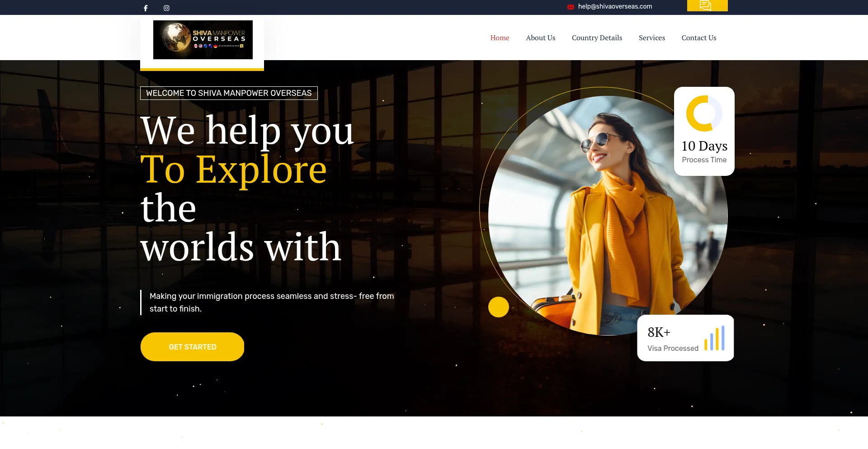Click the GET STARTED button
868x449 pixels.
click(192, 347)
